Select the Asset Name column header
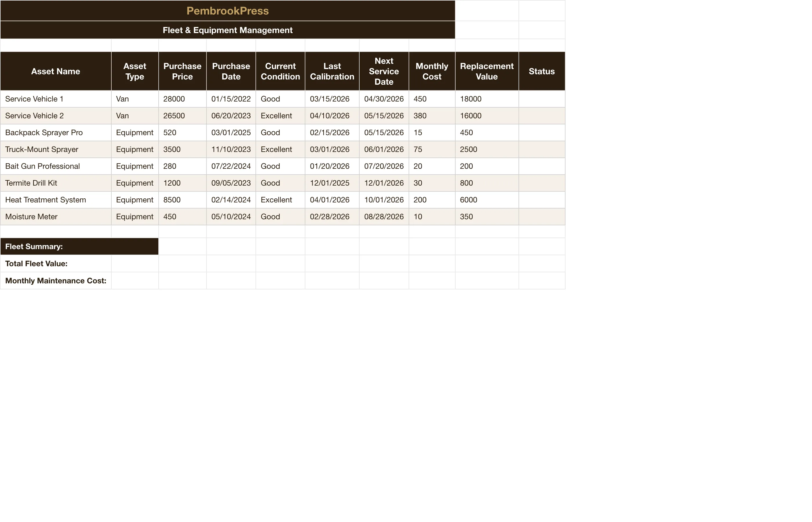The width and height of the screenshot is (812, 522). click(x=56, y=71)
